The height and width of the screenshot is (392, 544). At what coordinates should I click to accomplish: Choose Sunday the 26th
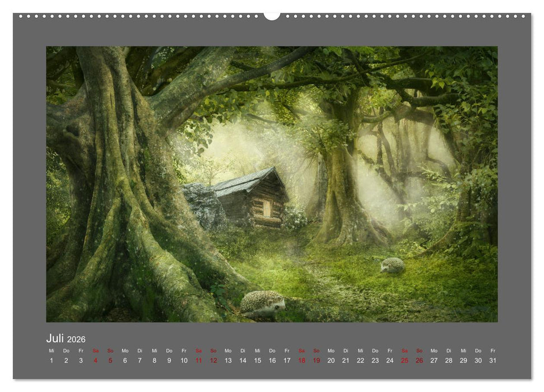pyautogui.click(x=419, y=361)
